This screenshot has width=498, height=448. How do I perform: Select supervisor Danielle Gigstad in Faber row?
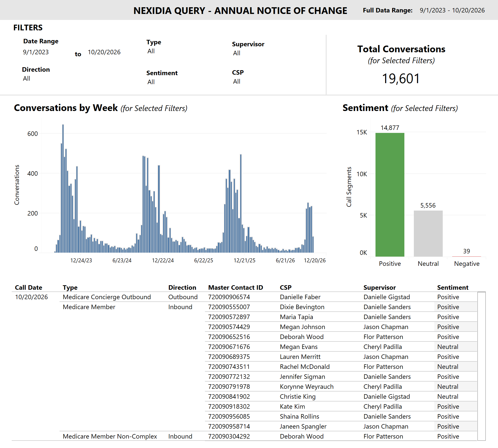pos(387,297)
